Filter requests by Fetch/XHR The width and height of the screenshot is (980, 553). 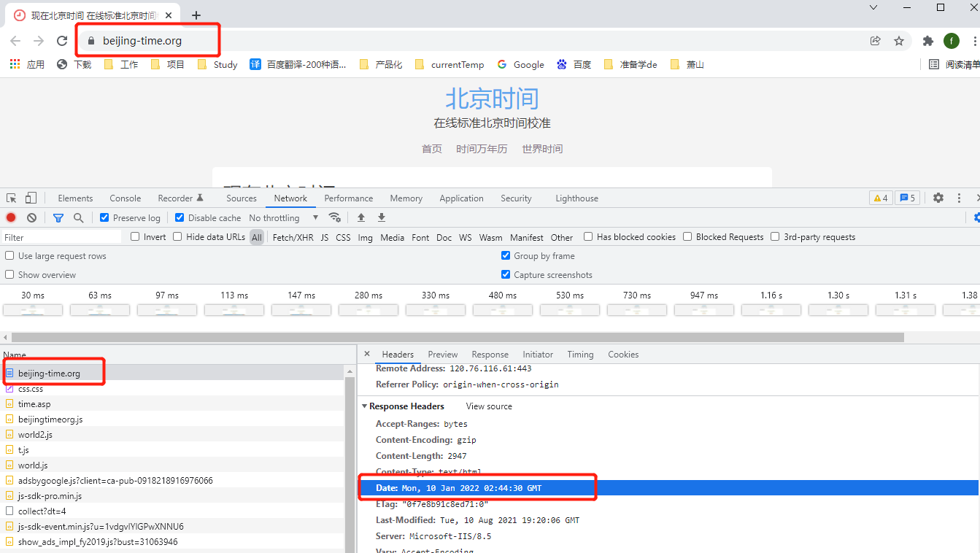point(293,237)
